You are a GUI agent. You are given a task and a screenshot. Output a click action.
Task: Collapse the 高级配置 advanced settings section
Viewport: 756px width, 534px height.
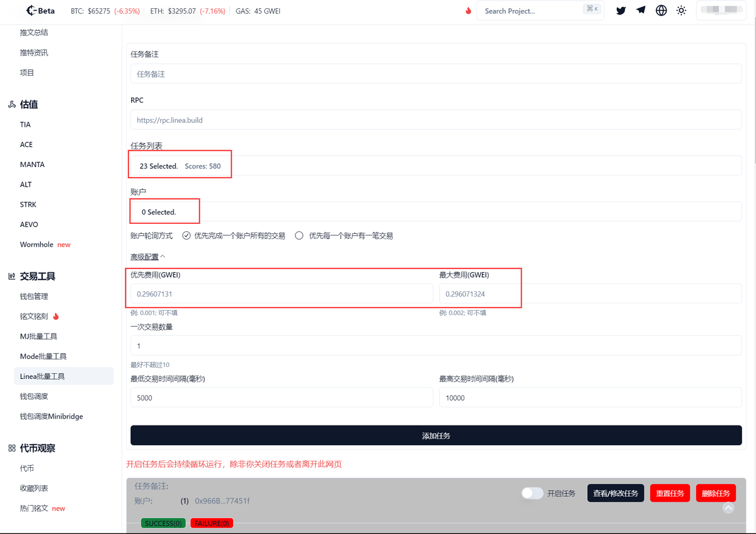coord(147,257)
